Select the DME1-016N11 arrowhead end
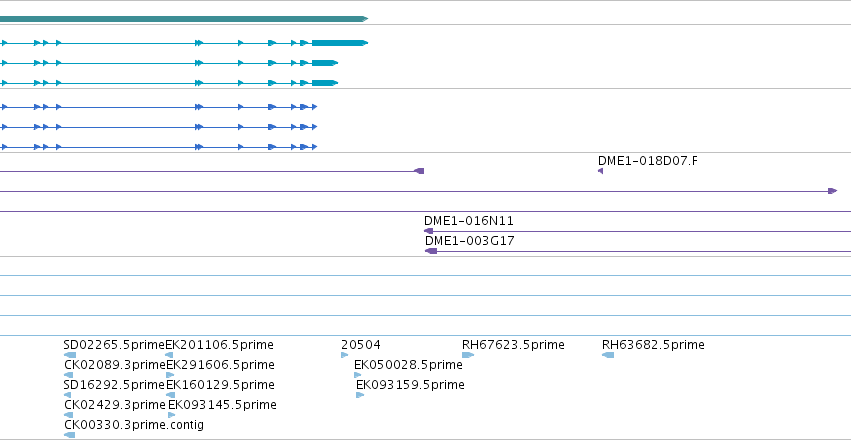Viewport: 851px width, 440px height. [x=428, y=231]
